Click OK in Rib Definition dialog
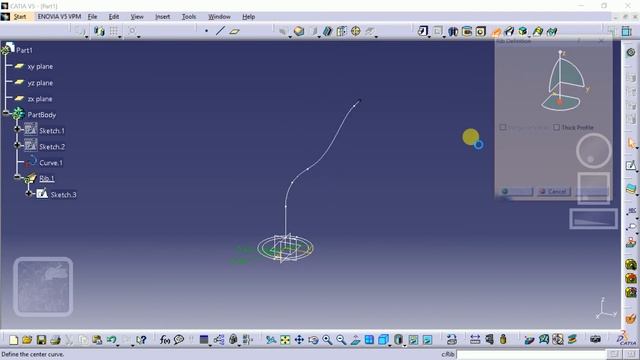 point(516,191)
